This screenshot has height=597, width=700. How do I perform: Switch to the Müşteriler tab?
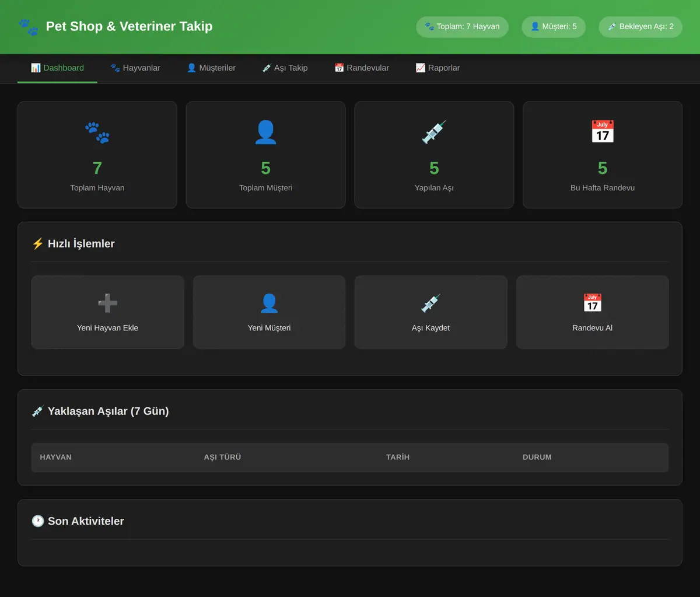211,68
